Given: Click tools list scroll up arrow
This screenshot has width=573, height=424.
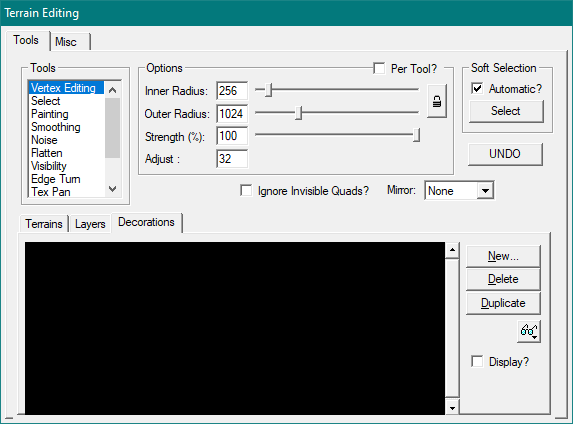Looking at the screenshot, I should point(113,90).
